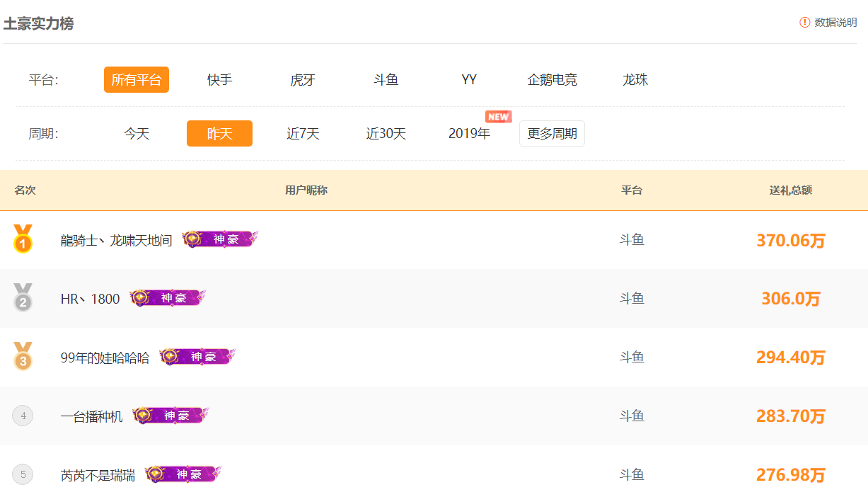This screenshot has width=868, height=497.
Task: Click 神豪 badge beside 99年的娃哈哈哈
Action: [197, 357]
